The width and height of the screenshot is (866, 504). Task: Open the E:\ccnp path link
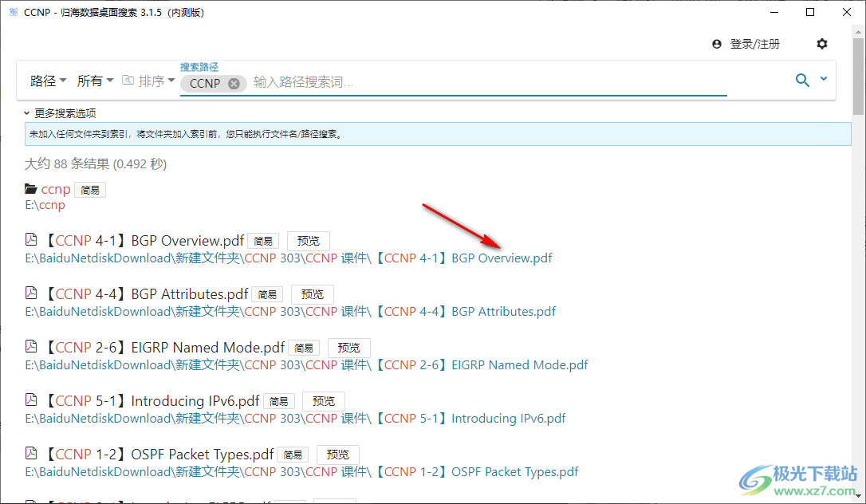click(45, 205)
